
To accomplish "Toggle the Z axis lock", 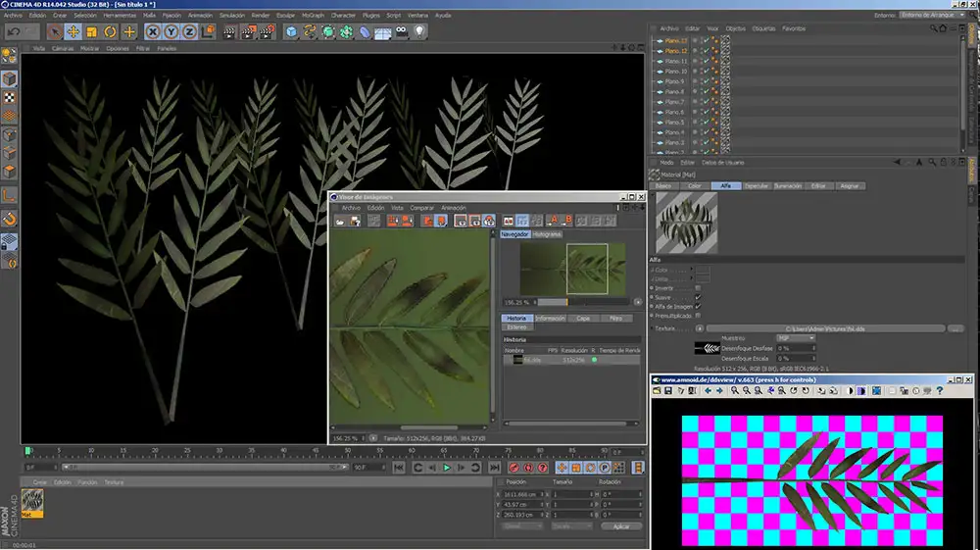I will pos(189,31).
